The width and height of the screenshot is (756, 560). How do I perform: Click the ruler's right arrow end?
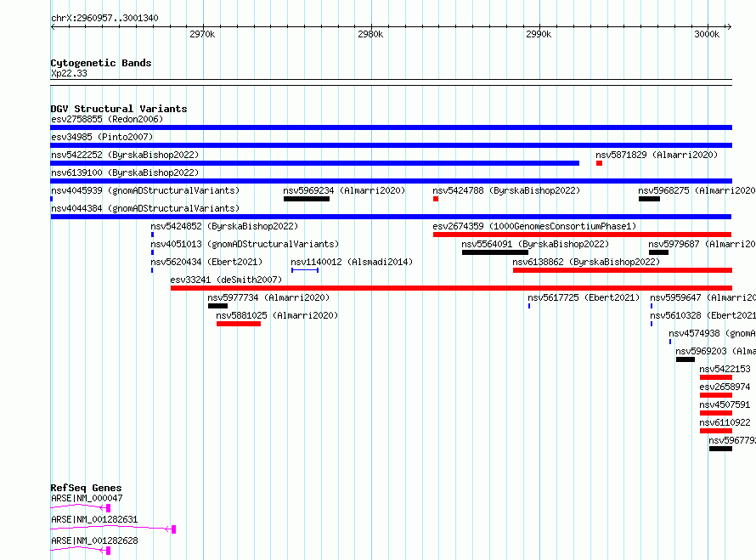coord(729,27)
